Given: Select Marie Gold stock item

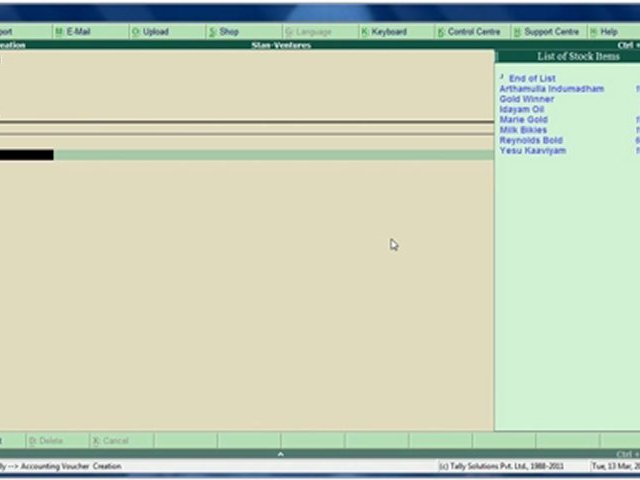Looking at the screenshot, I should (x=523, y=120).
